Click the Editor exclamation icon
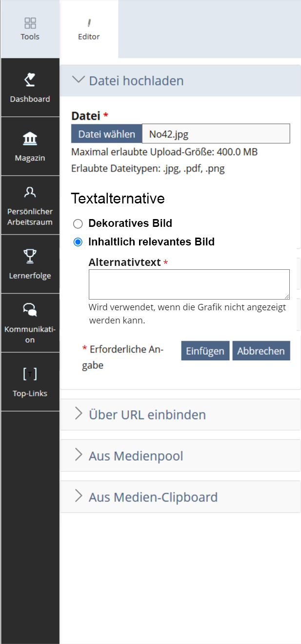Image resolution: width=301 pixels, height=644 pixels. (x=89, y=22)
